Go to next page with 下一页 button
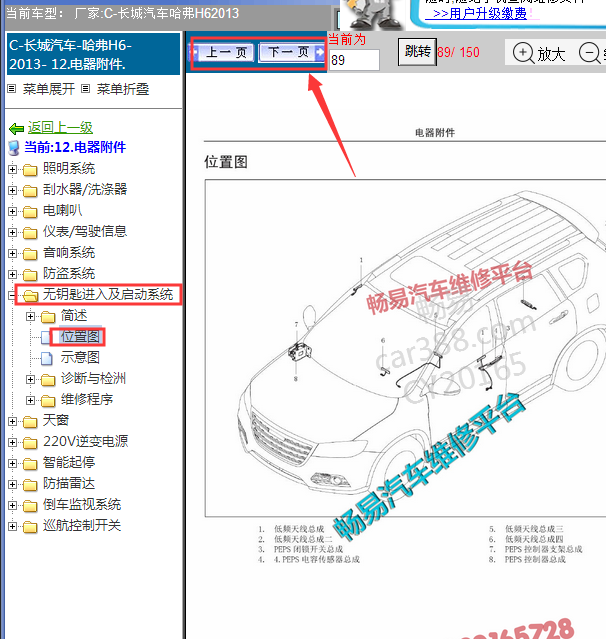The width and height of the screenshot is (606, 639). 291,52
